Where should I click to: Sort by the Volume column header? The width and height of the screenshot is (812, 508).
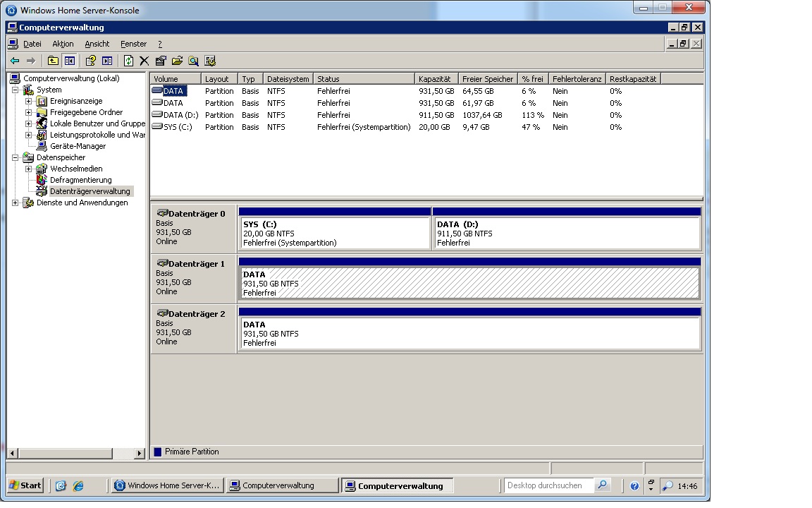(x=176, y=79)
